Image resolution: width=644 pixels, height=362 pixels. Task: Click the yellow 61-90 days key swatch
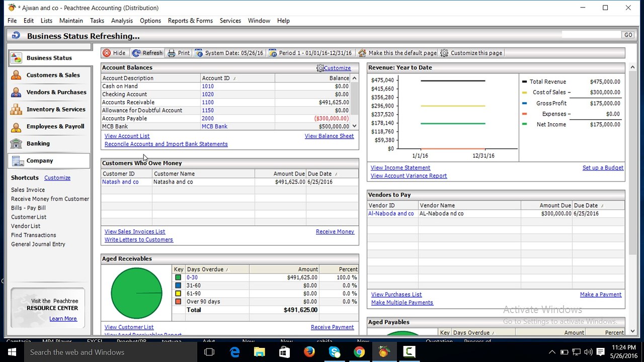[178, 294]
